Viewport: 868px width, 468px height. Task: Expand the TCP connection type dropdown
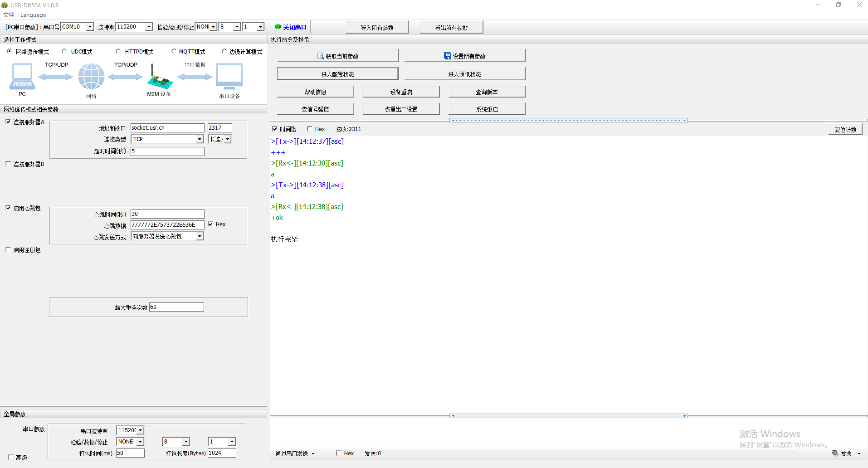200,139
